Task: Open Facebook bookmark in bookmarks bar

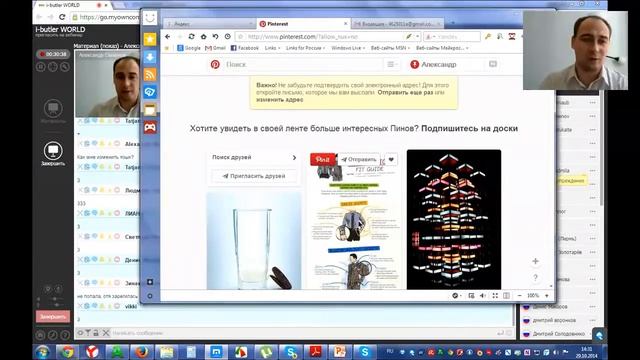Action: coord(245,48)
